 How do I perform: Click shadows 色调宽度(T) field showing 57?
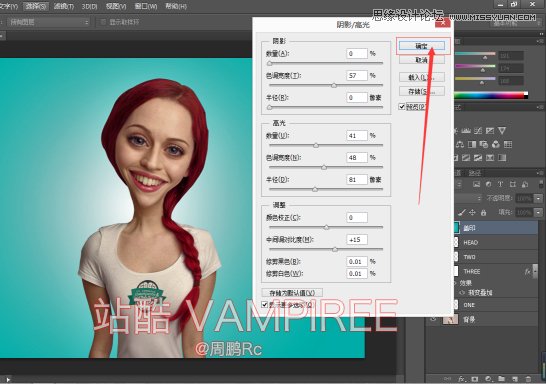coord(357,75)
